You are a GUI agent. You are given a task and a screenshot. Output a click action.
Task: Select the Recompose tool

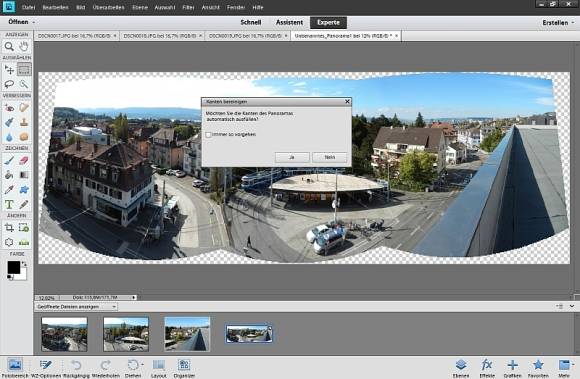point(24,228)
